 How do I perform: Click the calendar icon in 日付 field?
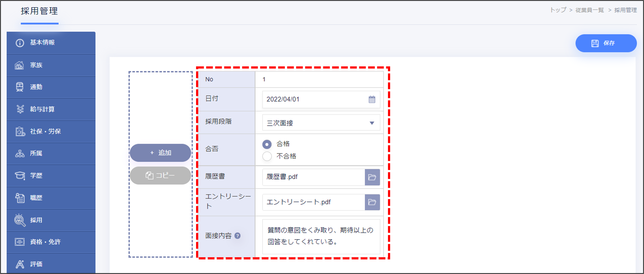372,99
